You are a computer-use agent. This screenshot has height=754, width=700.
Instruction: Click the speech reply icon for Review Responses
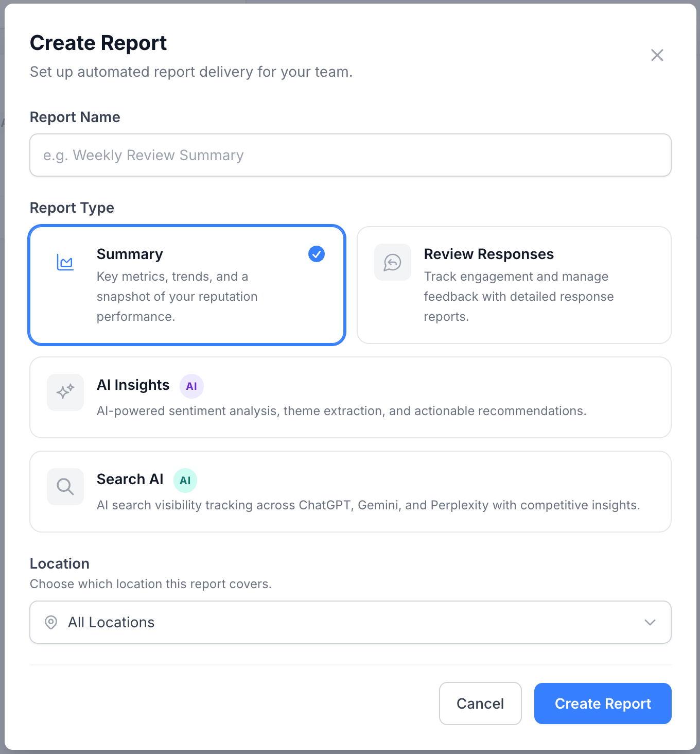[392, 262]
